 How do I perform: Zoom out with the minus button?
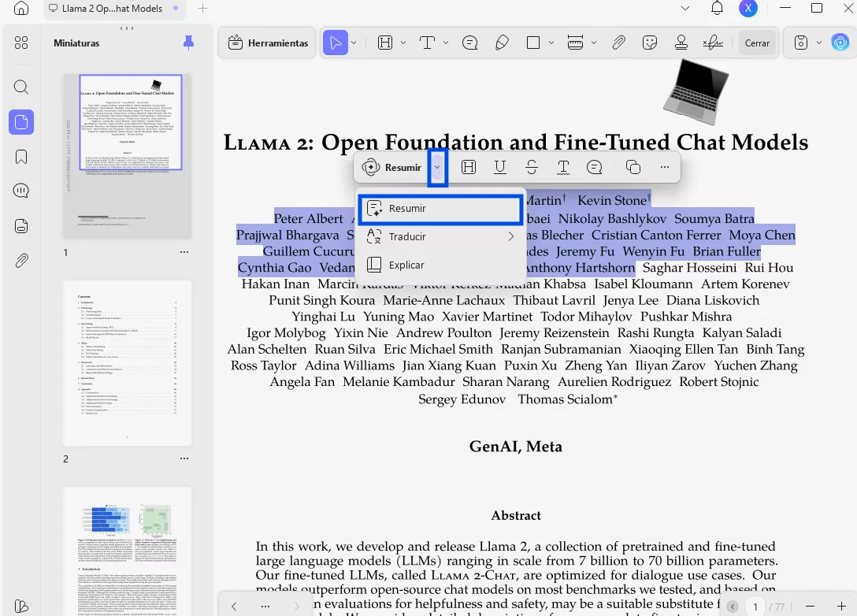(x=810, y=607)
